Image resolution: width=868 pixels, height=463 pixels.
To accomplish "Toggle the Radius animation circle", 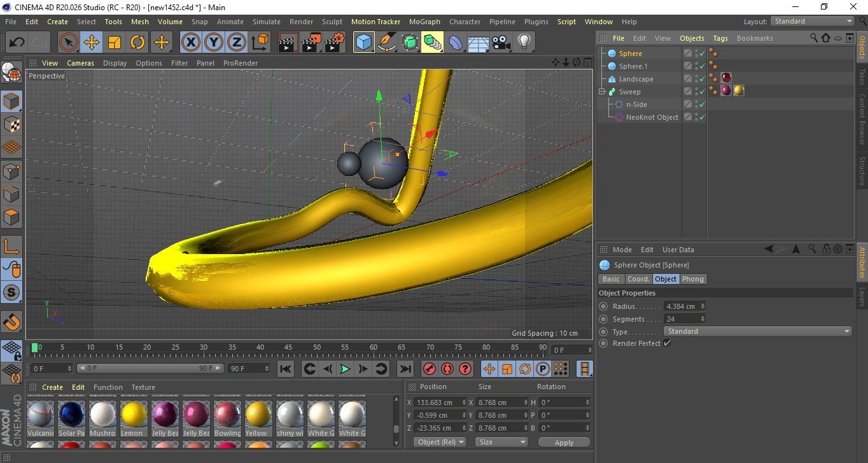I will (603, 306).
